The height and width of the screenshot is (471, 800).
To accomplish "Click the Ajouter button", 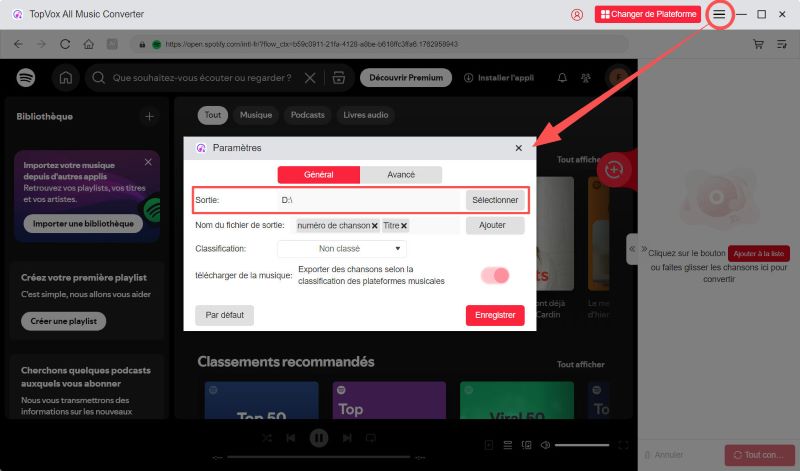I will click(x=495, y=226).
